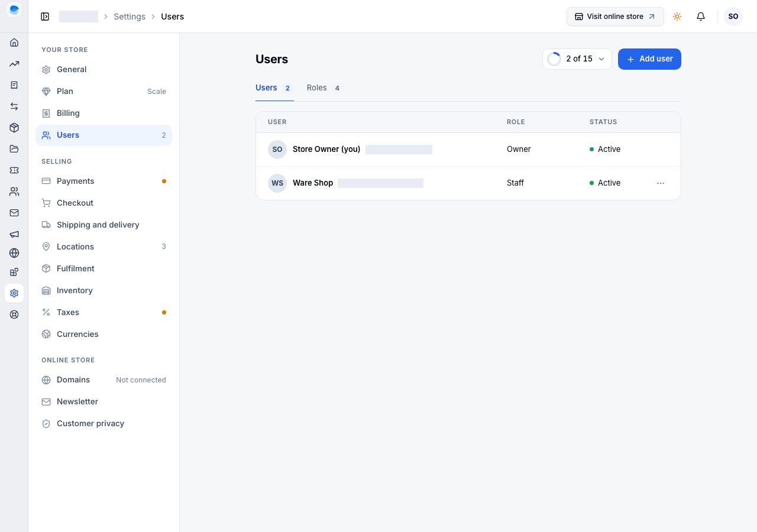The height and width of the screenshot is (532, 757).
Task: Open Locations settings
Action: pos(103,246)
